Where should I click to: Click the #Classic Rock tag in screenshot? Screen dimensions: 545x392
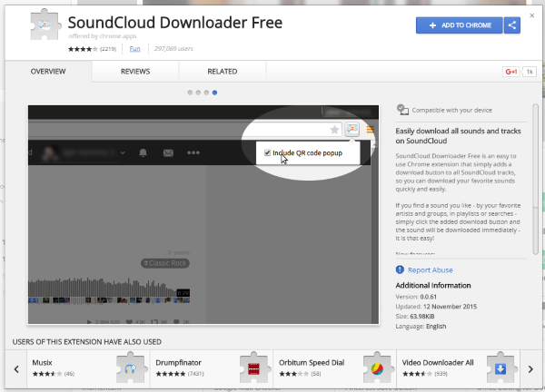coord(165,263)
